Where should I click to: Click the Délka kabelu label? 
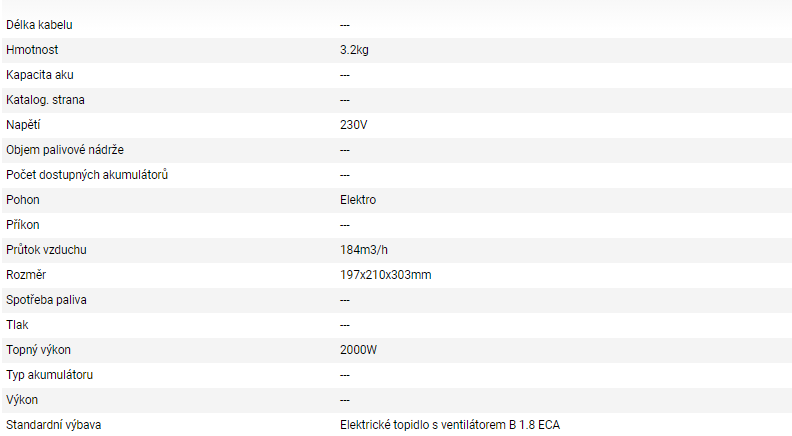click(39, 24)
